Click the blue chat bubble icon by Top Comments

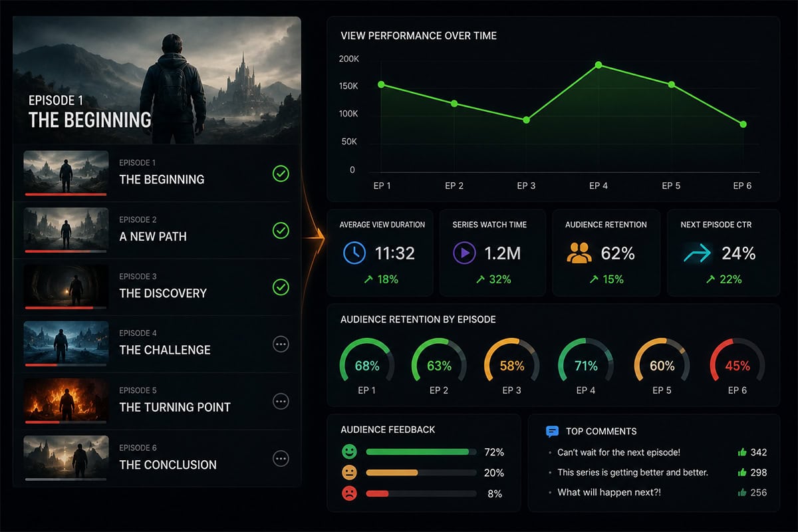[x=552, y=432]
